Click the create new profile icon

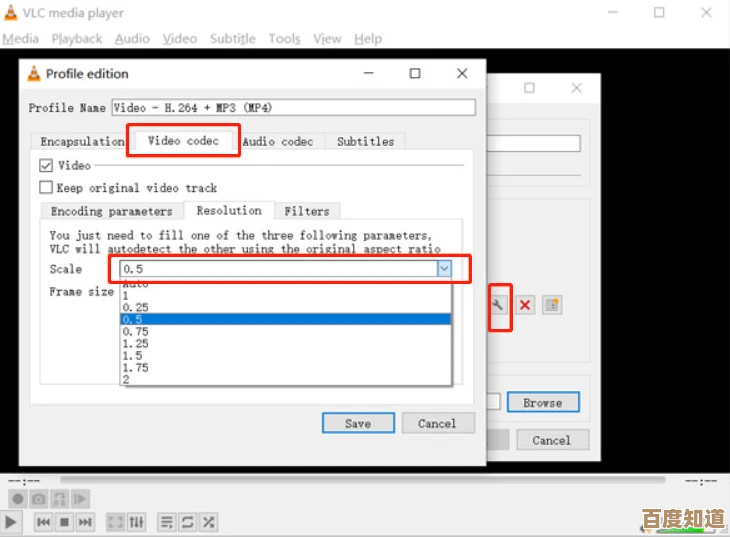click(x=551, y=305)
